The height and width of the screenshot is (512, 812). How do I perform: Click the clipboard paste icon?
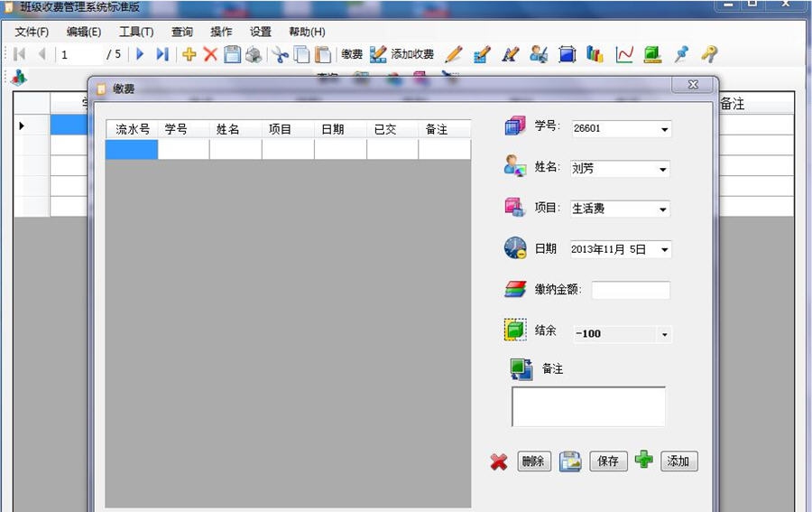click(323, 54)
